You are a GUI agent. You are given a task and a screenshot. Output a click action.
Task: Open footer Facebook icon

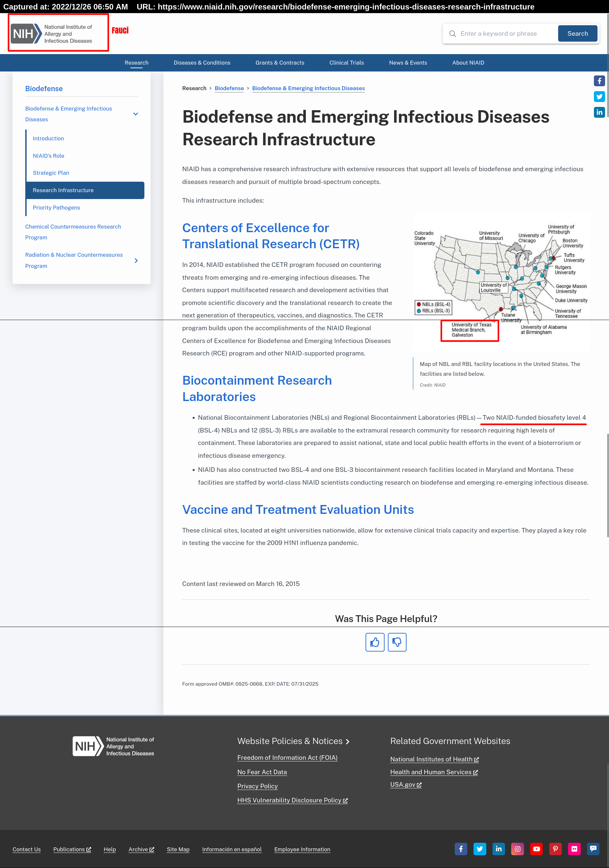pyautogui.click(x=461, y=849)
